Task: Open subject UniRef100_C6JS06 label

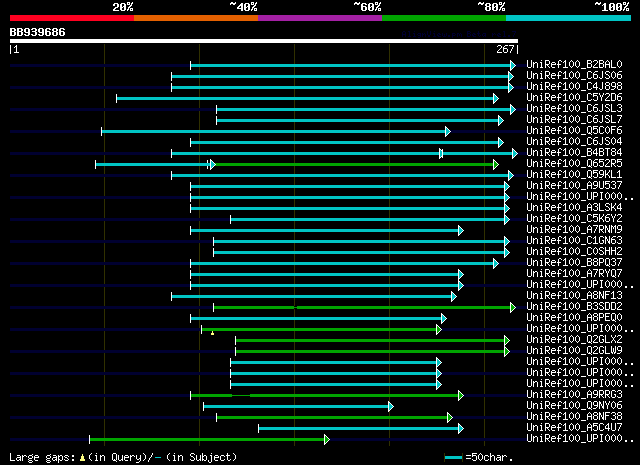Action: click(574, 76)
